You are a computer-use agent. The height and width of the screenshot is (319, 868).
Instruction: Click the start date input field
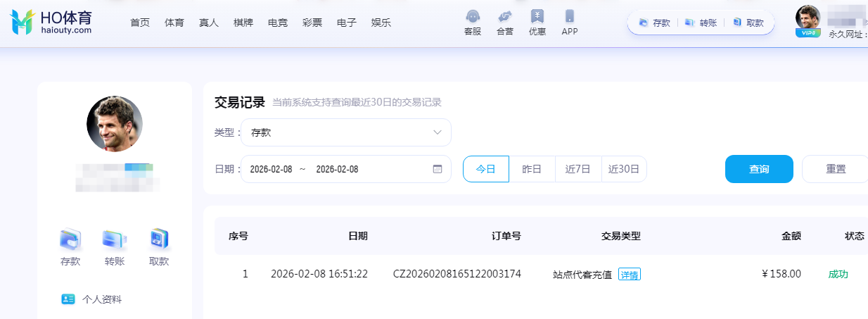271,169
